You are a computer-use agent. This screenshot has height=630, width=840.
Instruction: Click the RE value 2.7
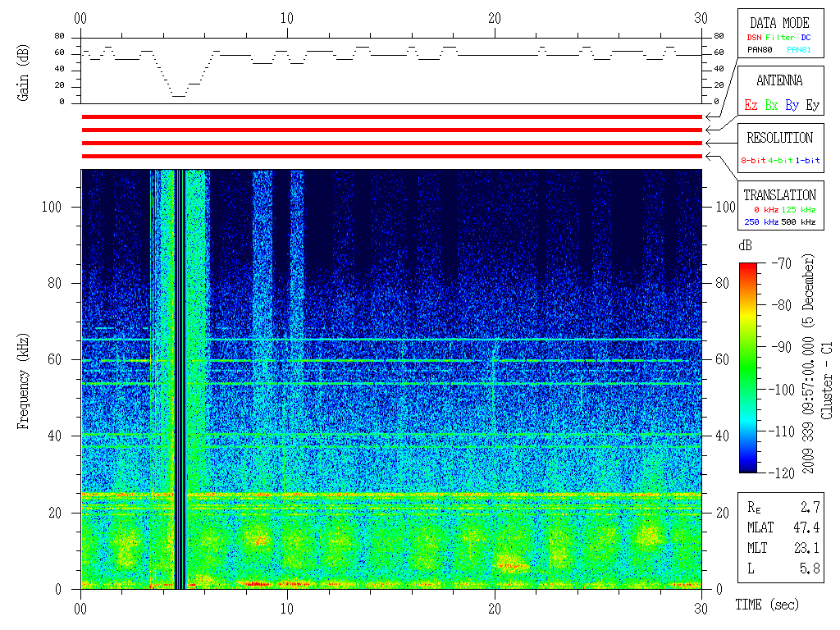810,507
